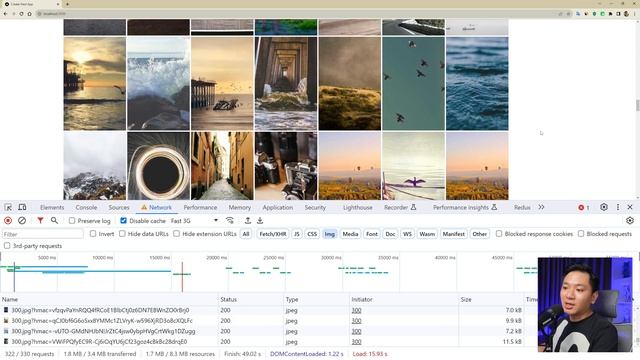Export HAR with the download icon
This screenshot has width=640, height=360.
pyautogui.click(x=260, y=220)
